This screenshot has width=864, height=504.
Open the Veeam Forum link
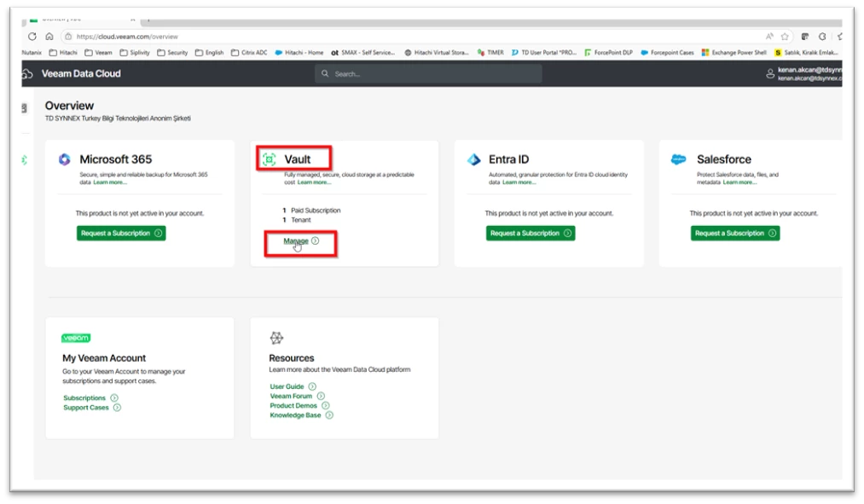pos(291,396)
